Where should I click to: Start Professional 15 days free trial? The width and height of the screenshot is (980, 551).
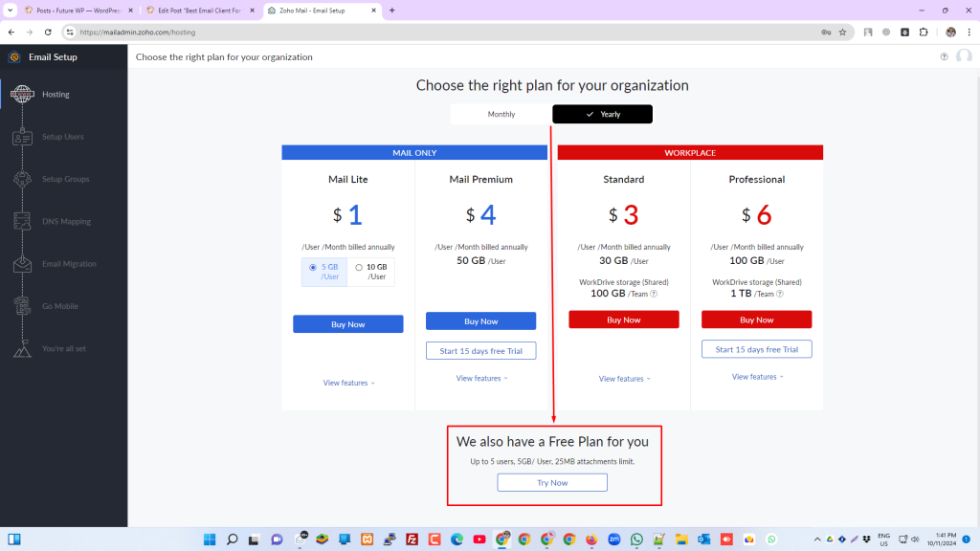pos(757,349)
